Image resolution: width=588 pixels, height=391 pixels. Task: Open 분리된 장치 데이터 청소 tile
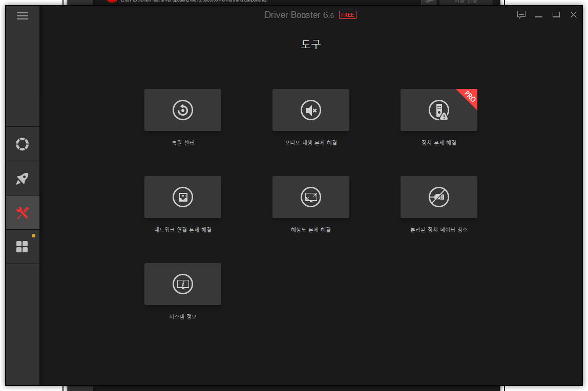click(439, 197)
